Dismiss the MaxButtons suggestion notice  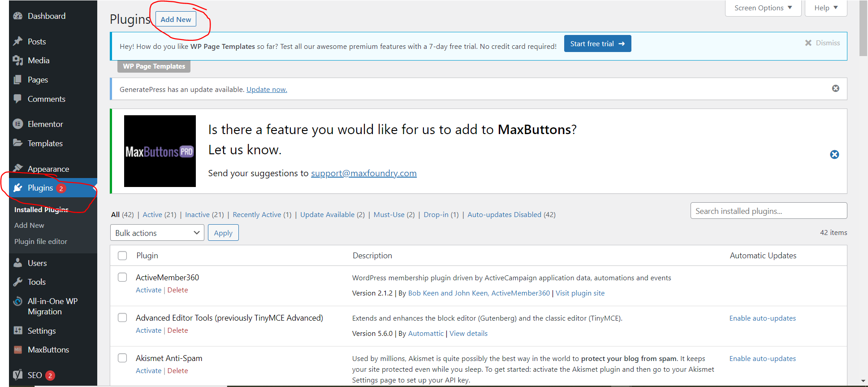(834, 155)
